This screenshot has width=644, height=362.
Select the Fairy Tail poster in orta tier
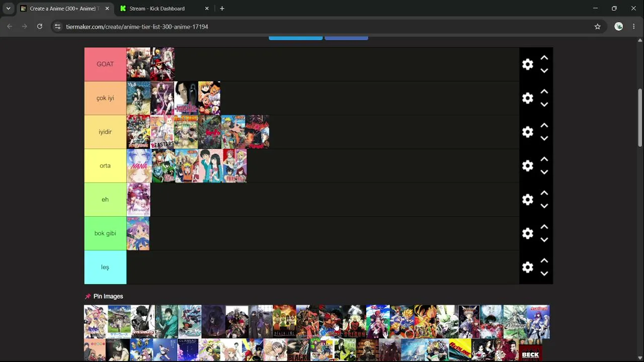coord(234,166)
